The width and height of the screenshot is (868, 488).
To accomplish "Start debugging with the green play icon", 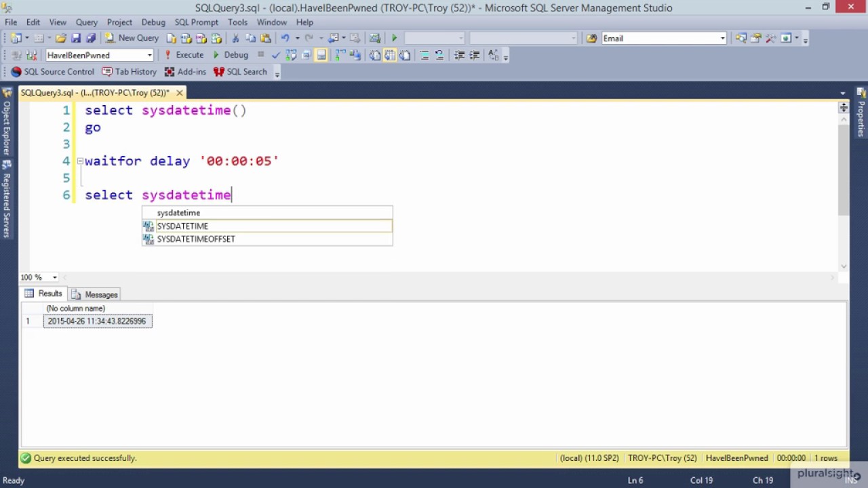I will [x=395, y=39].
